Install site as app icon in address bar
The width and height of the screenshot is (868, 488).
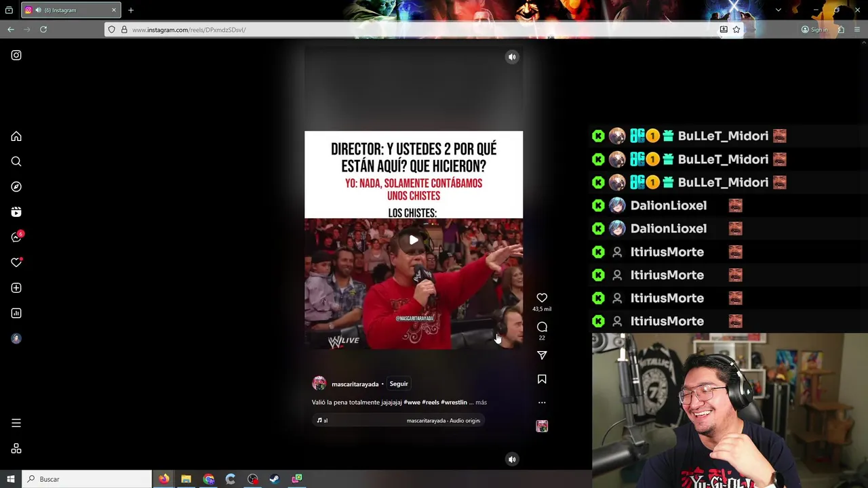click(x=724, y=30)
